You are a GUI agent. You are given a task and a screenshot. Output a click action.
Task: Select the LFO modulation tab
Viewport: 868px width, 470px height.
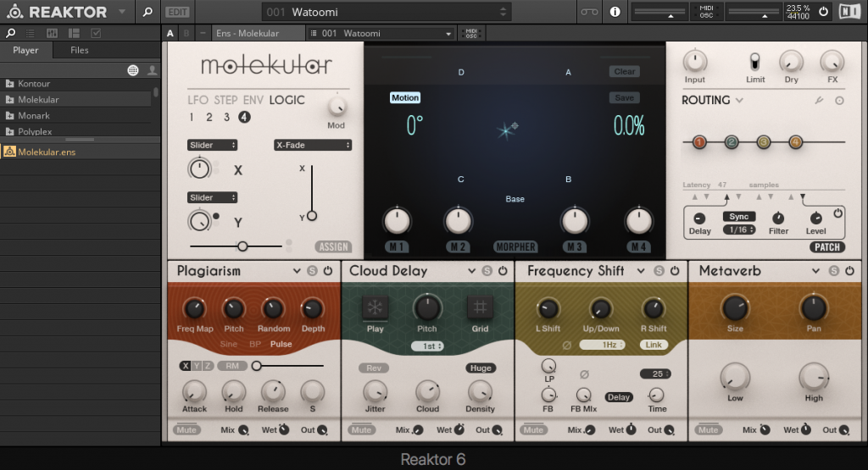tap(198, 100)
